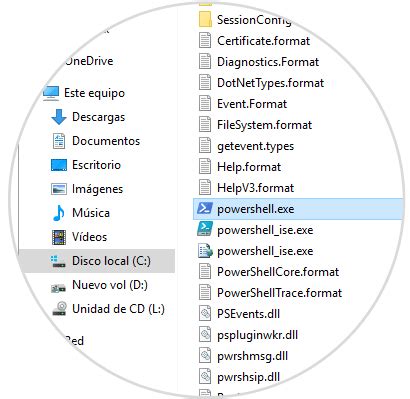The height and width of the screenshot is (399, 410).
Task: Open Descargas folder in sidebar
Action: pos(98,117)
